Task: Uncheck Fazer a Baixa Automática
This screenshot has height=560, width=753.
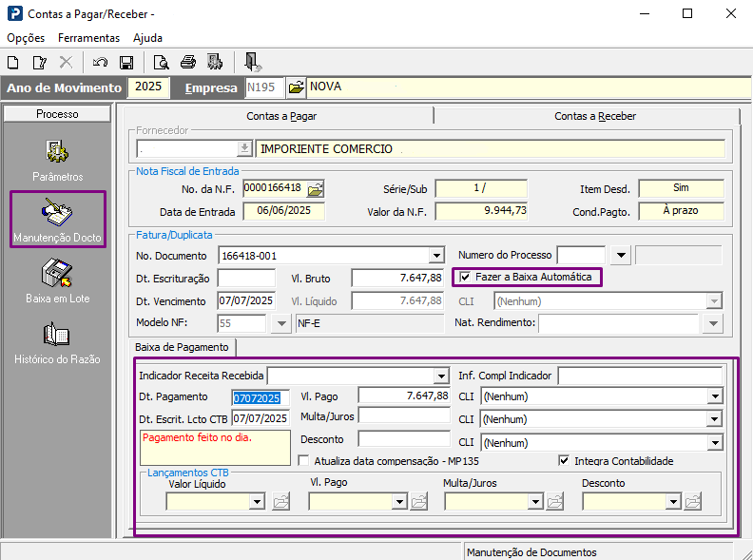Action: (x=465, y=278)
